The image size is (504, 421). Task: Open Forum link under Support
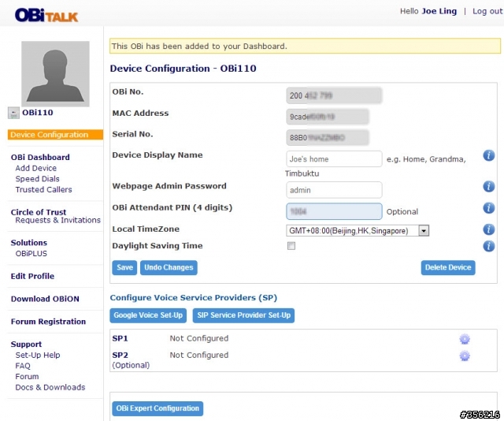pos(27,377)
